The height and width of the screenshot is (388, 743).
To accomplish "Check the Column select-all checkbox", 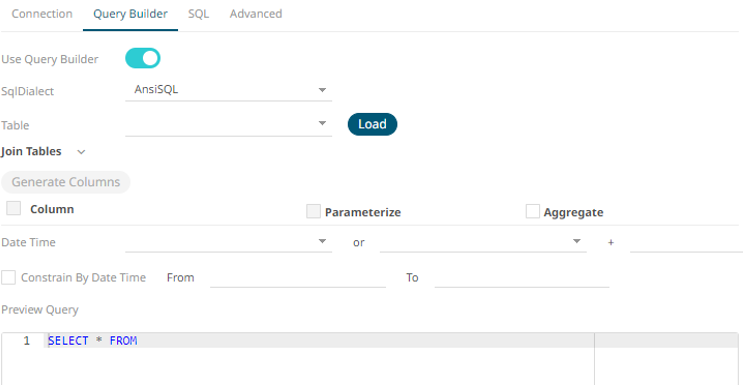I will [14, 208].
